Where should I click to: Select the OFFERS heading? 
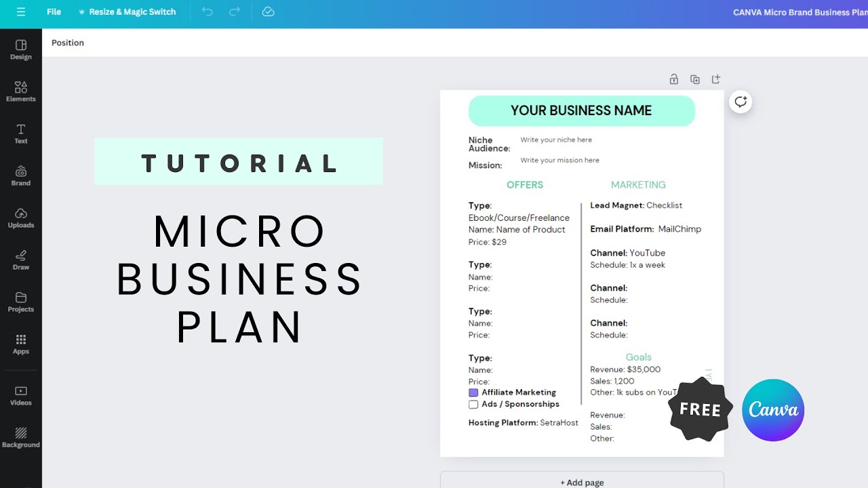click(x=525, y=184)
